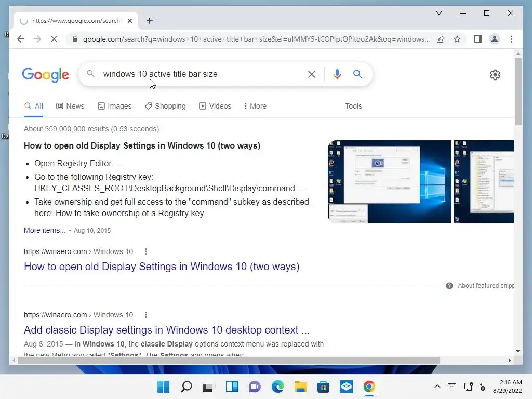Open the blue box app on taskbar
Viewport: 532px width, 399px height.
pos(347,387)
